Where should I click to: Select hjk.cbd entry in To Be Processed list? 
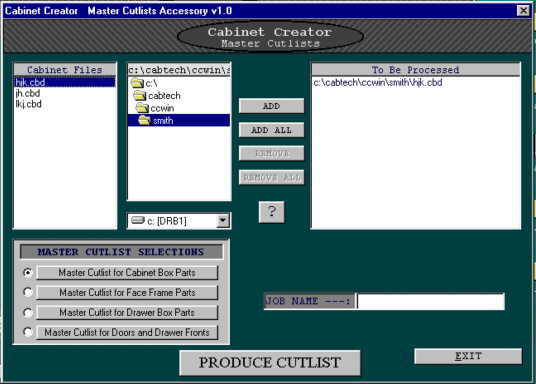[x=378, y=82]
